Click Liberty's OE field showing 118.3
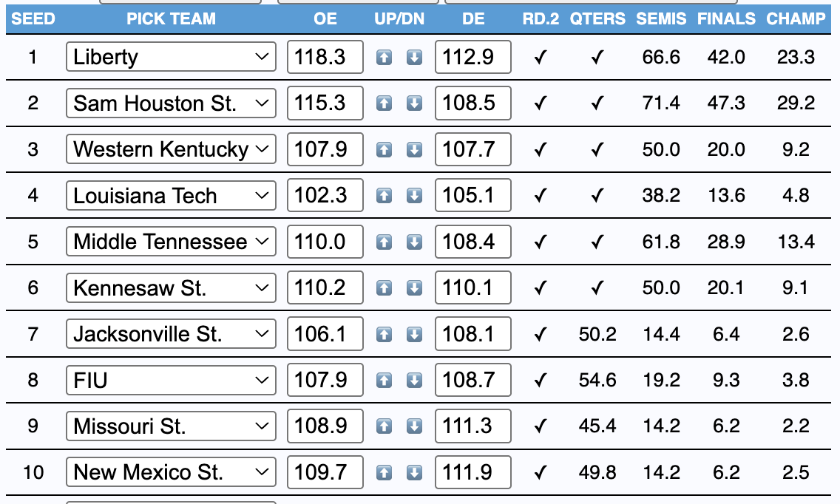The width and height of the screenshot is (840, 504). 325,58
